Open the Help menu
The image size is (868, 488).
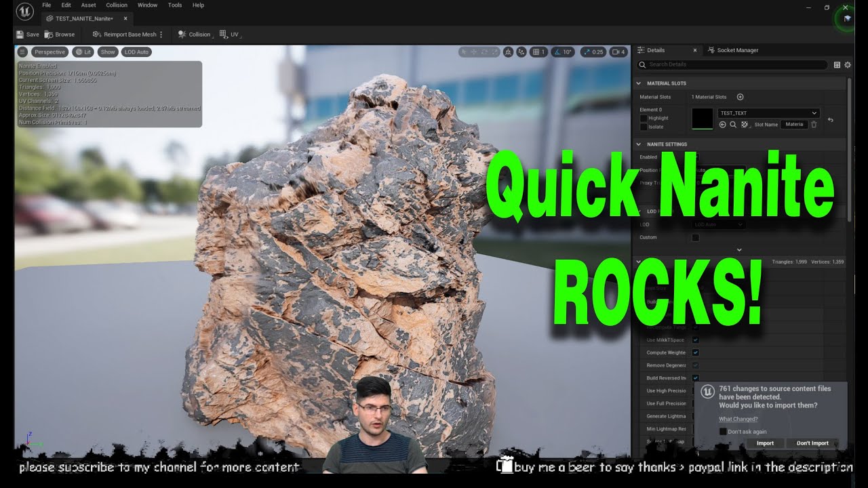click(198, 5)
